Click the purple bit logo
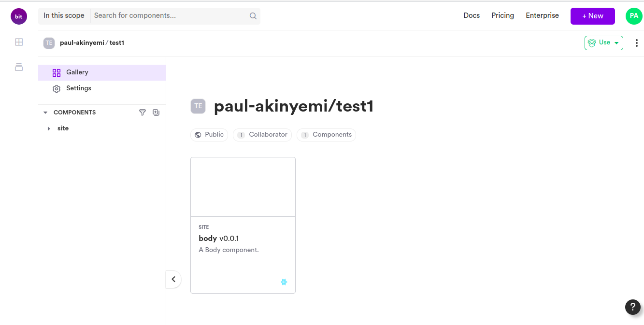This screenshot has height=325, width=644. tap(19, 16)
